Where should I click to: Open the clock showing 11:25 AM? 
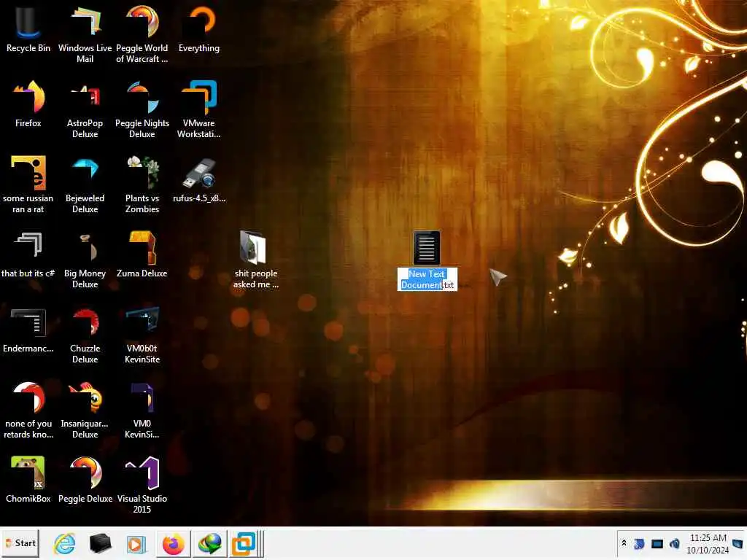click(x=708, y=544)
